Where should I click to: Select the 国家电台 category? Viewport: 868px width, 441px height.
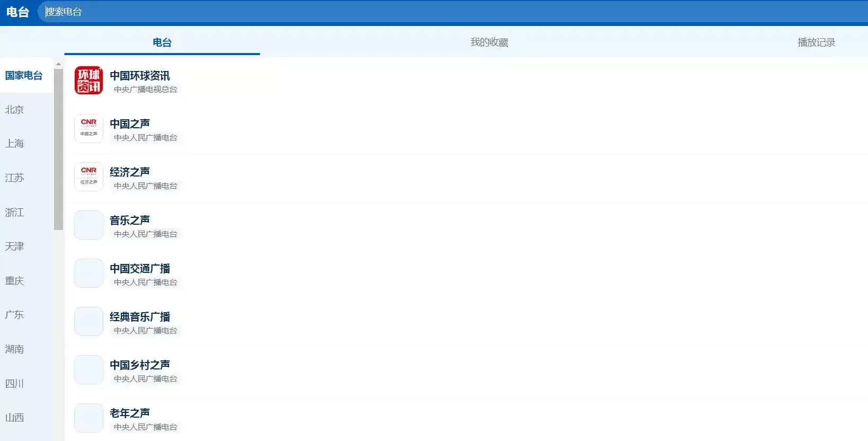(24, 75)
